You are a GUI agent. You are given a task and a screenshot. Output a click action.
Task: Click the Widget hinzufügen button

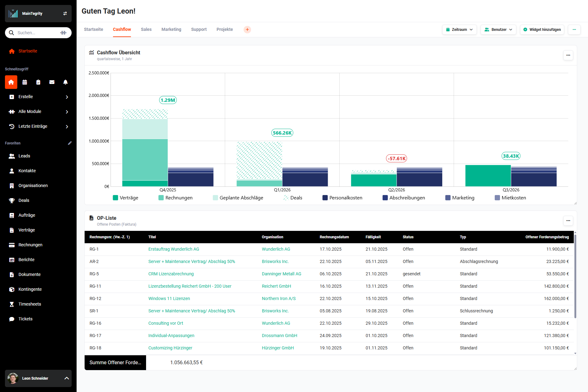pyautogui.click(x=542, y=30)
